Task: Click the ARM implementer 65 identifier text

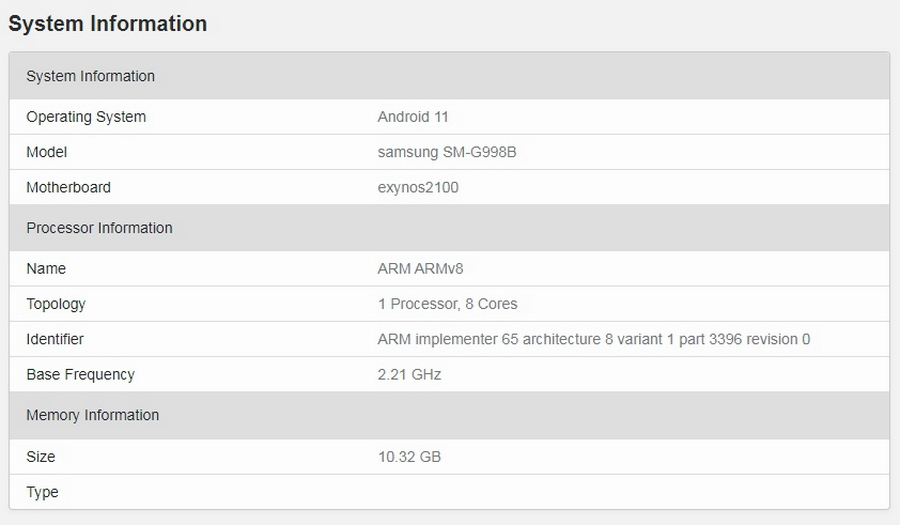Action: click(x=594, y=339)
